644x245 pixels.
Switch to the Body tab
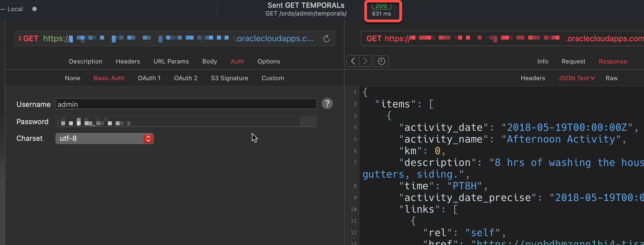[x=209, y=62]
